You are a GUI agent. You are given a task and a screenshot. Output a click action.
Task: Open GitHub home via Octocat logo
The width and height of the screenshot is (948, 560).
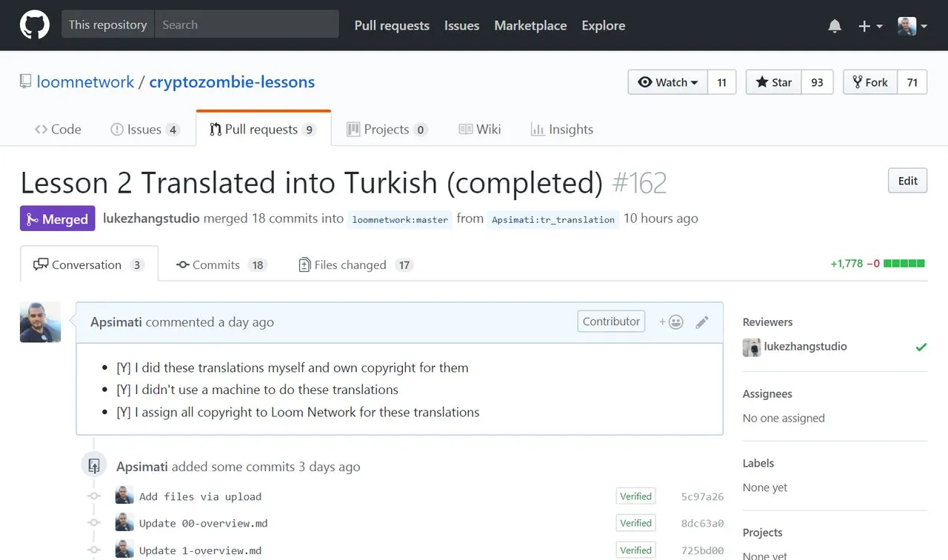pos(35,25)
